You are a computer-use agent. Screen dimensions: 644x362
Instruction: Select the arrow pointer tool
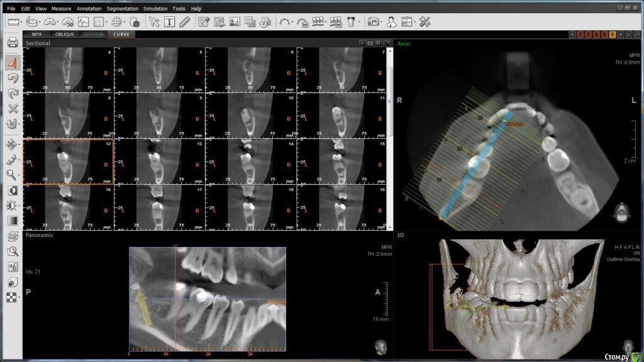154,22
